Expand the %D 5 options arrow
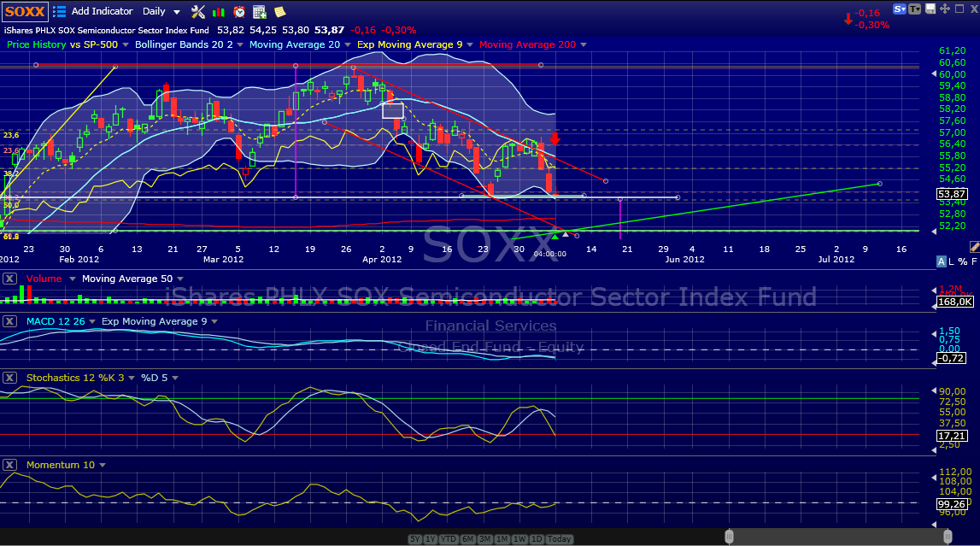 click(175, 378)
